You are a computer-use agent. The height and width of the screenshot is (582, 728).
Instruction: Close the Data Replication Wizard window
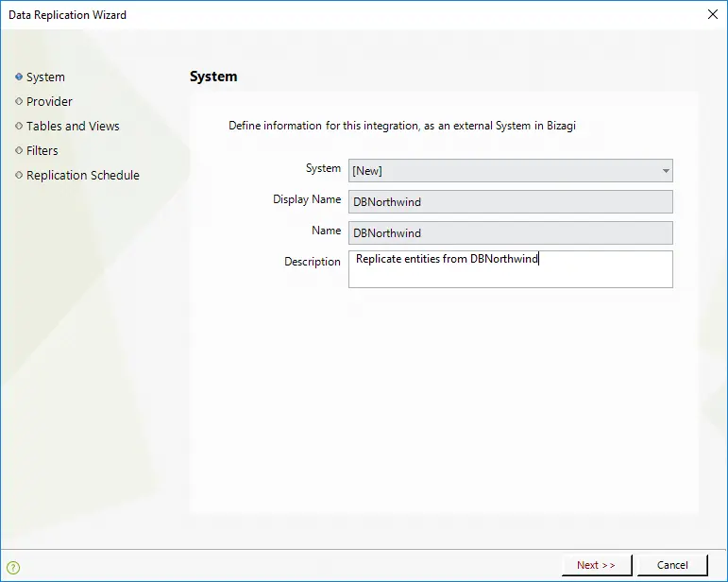[713, 14]
